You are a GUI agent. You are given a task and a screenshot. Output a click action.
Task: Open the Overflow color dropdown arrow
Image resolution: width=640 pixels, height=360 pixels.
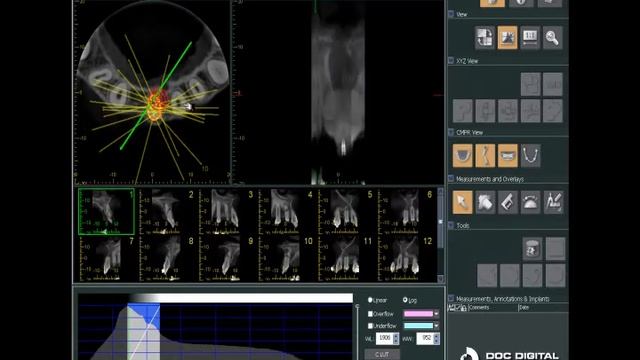tap(436, 313)
